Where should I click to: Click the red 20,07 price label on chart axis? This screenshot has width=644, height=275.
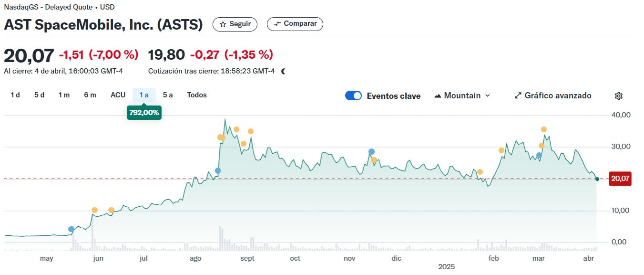(620, 179)
